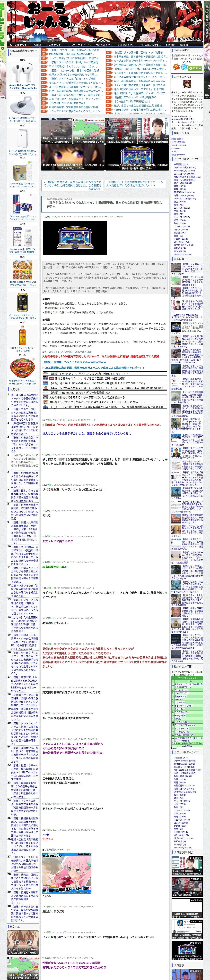Open the 中東情勢 (675) category
Image resolution: width=210 pixels, height=980 pixels.
(181, 164)
